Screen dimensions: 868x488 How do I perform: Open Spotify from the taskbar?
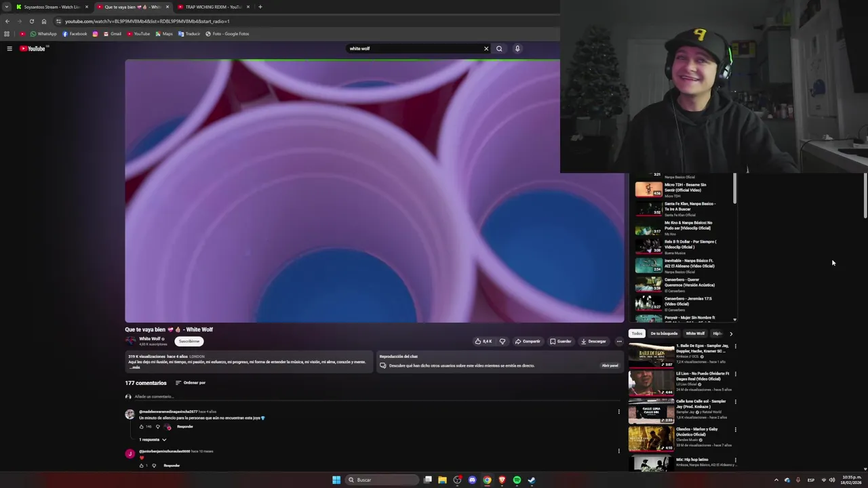[x=517, y=480]
